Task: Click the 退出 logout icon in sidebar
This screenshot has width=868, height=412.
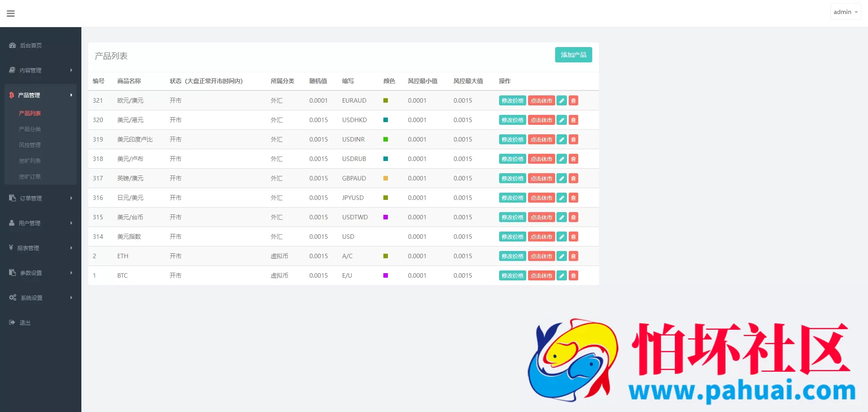Action: 12,322
